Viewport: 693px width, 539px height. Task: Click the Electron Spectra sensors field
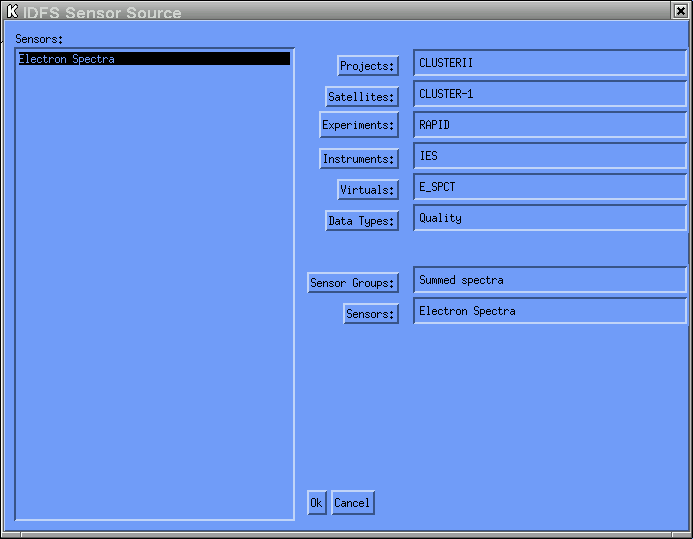click(x=550, y=311)
